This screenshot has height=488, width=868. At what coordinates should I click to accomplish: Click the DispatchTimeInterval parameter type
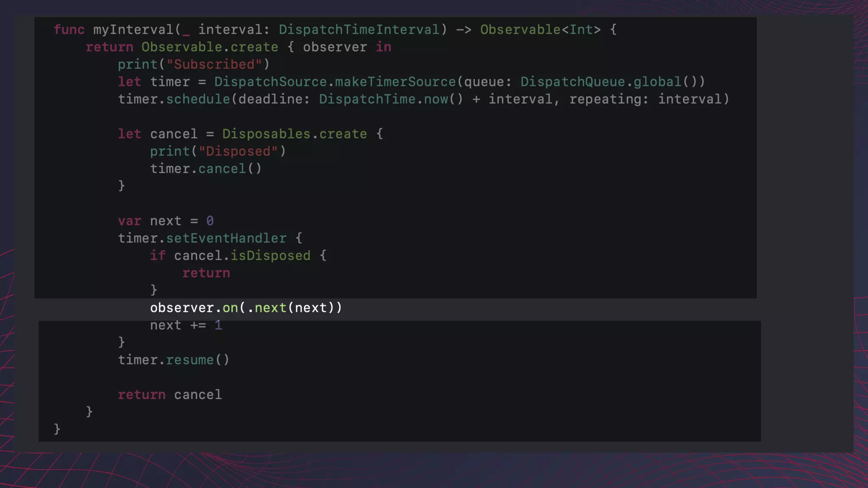pyautogui.click(x=359, y=30)
